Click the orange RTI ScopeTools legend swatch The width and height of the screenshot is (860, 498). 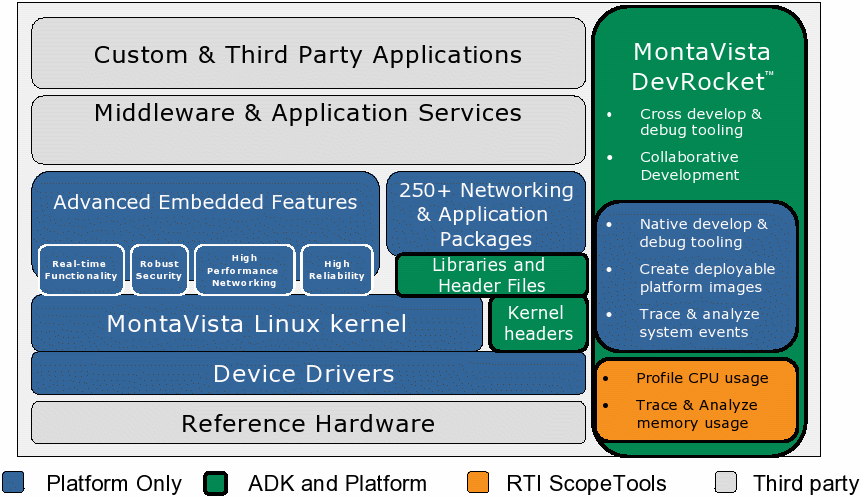click(478, 483)
